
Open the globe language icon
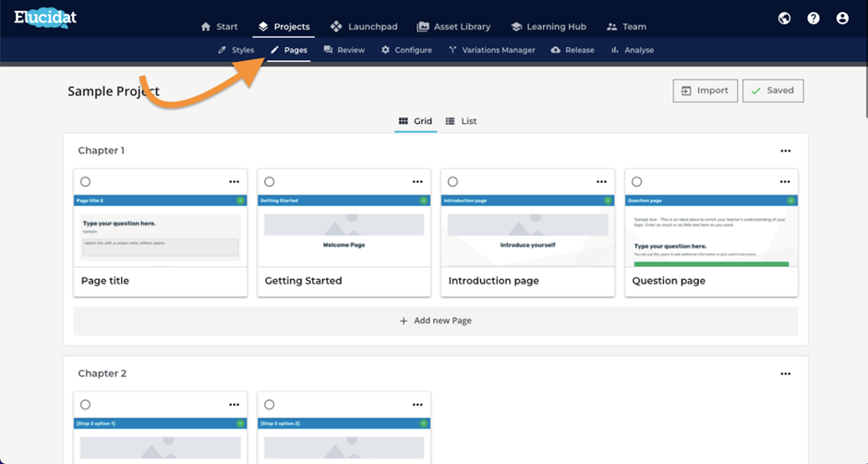coord(784,18)
